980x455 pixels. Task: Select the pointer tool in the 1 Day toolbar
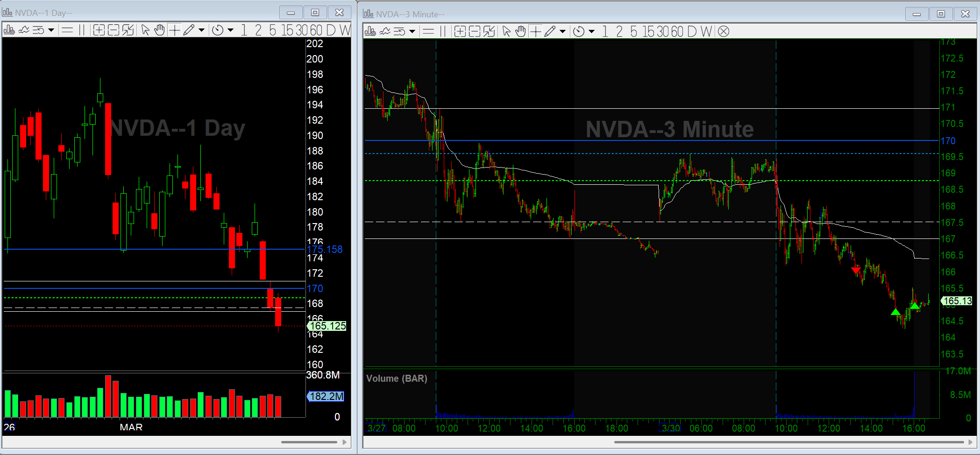[145, 30]
